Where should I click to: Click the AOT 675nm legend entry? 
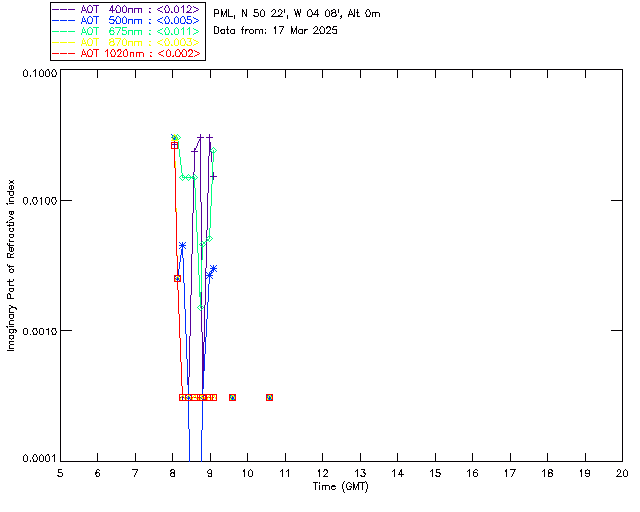tap(127, 31)
